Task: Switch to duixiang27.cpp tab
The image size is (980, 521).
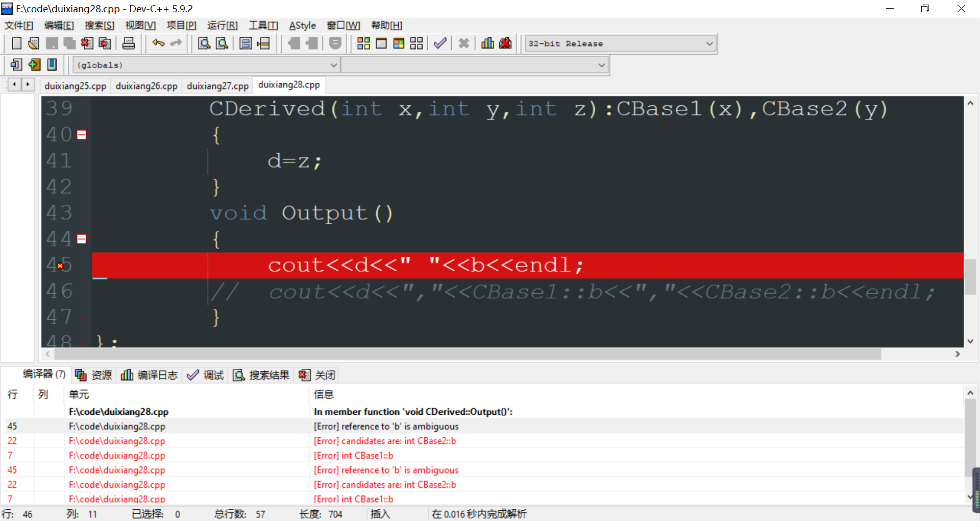Action: click(218, 86)
